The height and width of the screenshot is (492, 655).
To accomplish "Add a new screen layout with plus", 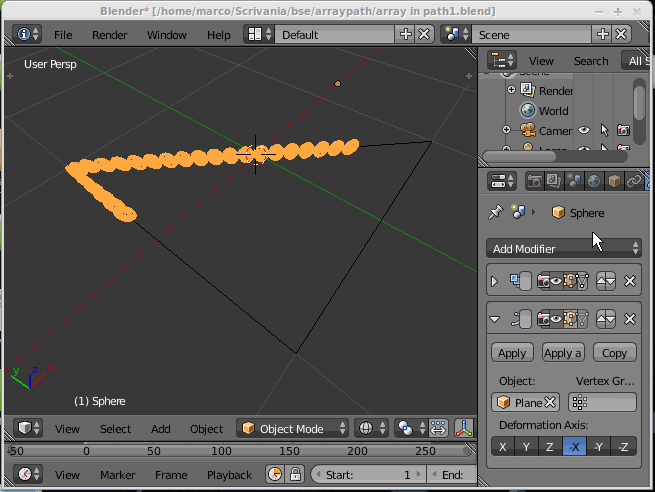I will pos(405,34).
